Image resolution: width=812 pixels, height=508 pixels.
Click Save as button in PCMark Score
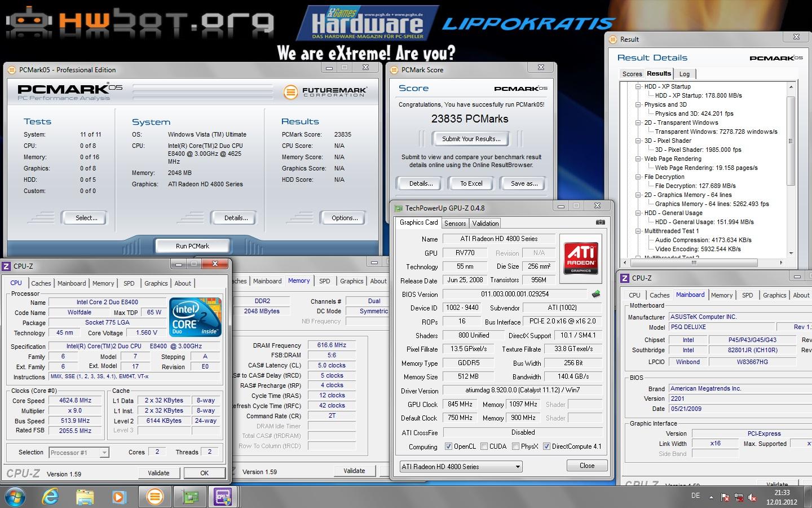click(x=524, y=183)
